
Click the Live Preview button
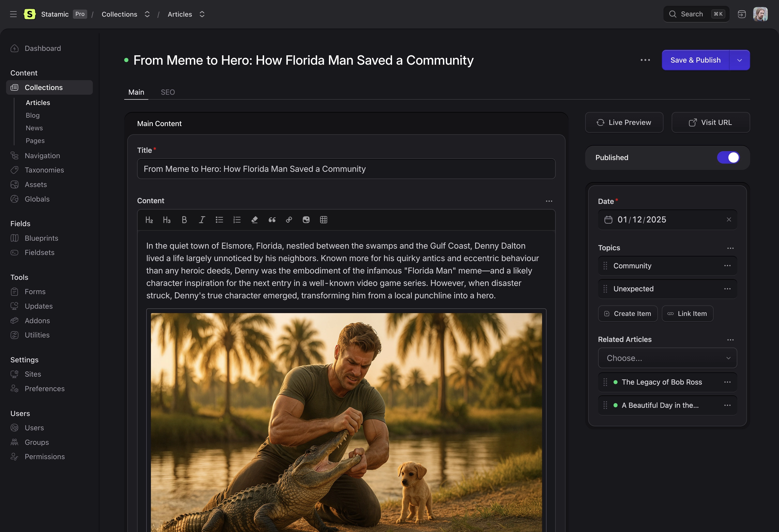(x=624, y=122)
